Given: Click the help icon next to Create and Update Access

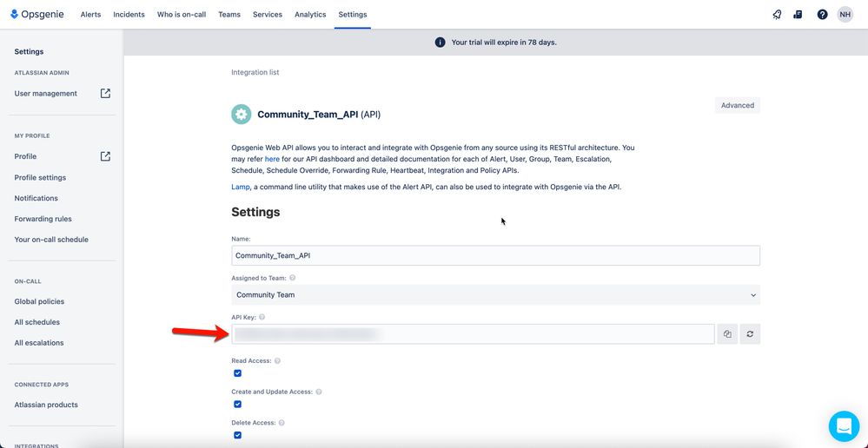Looking at the screenshot, I should (319, 392).
